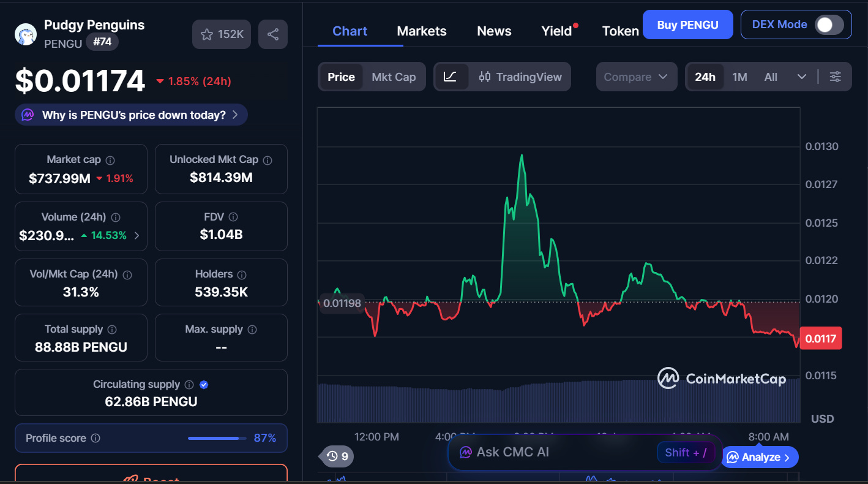Open chart settings sliders icon
Image resolution: width=868 pixels, height=484 pixels.
pyautogui.click(x=835, y=77)
